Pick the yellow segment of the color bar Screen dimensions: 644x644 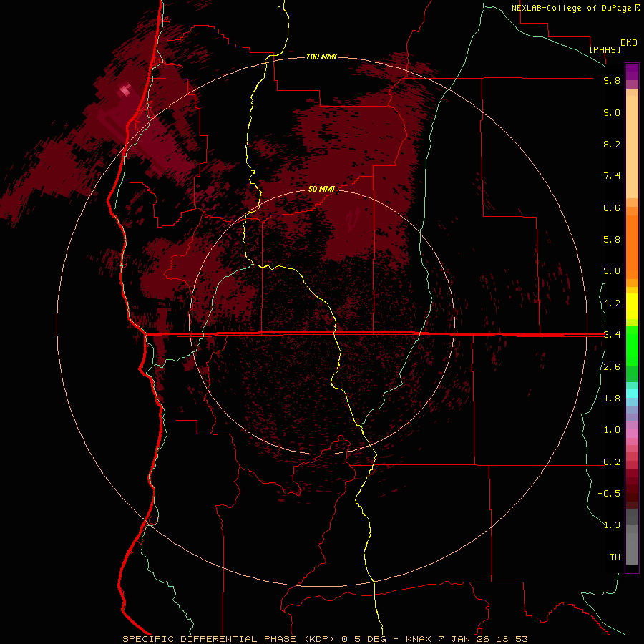click(x=632, y=306)
